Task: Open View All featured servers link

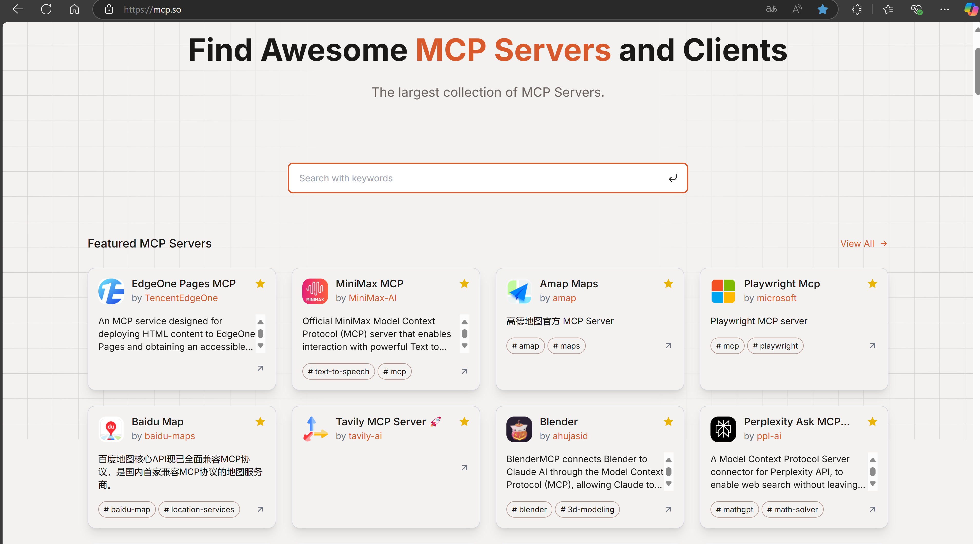Action: click(x=863, y=243)
